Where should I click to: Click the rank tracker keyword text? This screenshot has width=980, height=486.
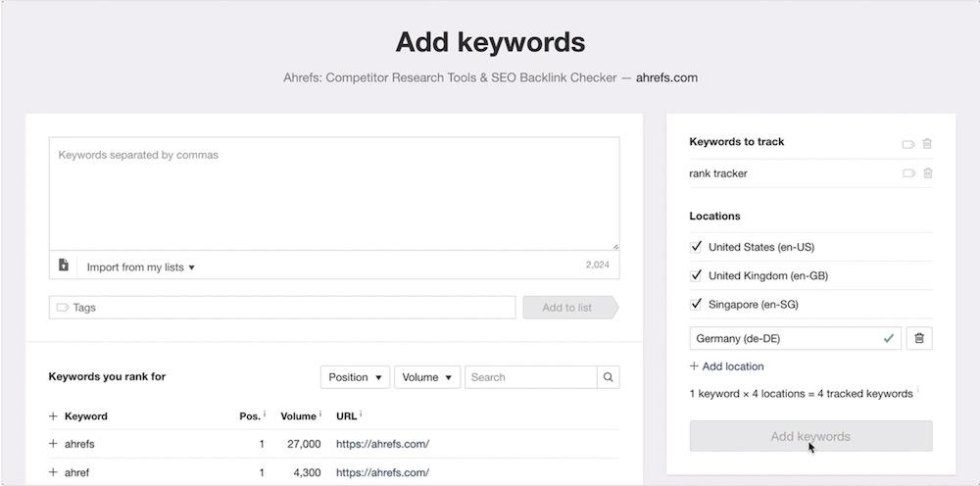pyautogui.click(x=718, y=173)
